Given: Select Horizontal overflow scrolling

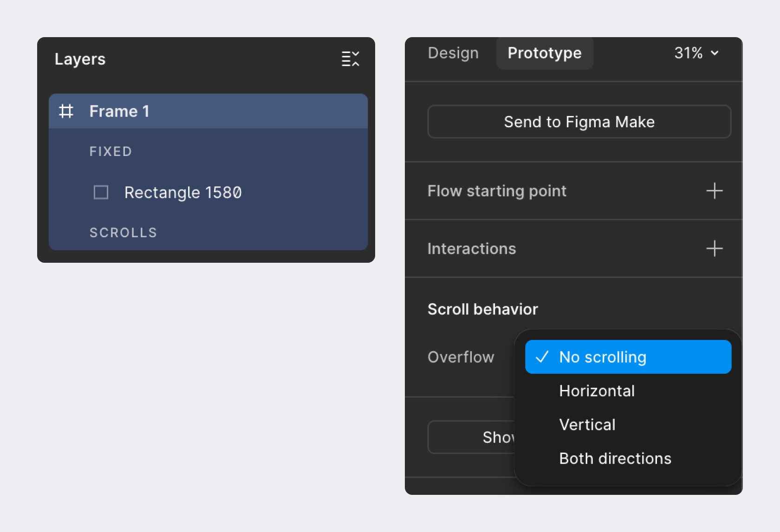Looking at the screenshot, I should click(597, 391).
